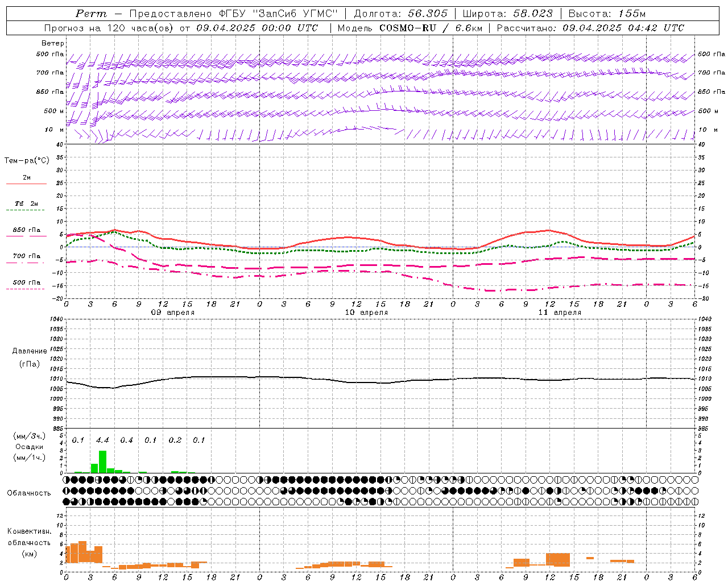Click the model name 'COSMO-RU / 6.6км'

click(x=431, y=28)
